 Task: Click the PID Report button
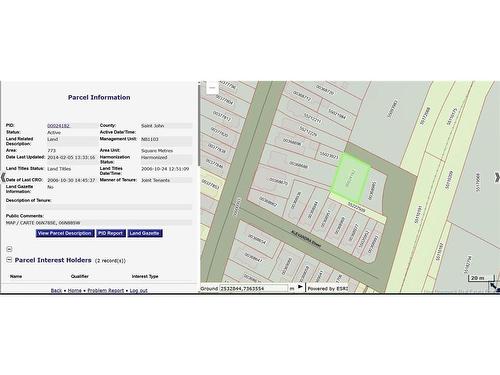point(111,233)
